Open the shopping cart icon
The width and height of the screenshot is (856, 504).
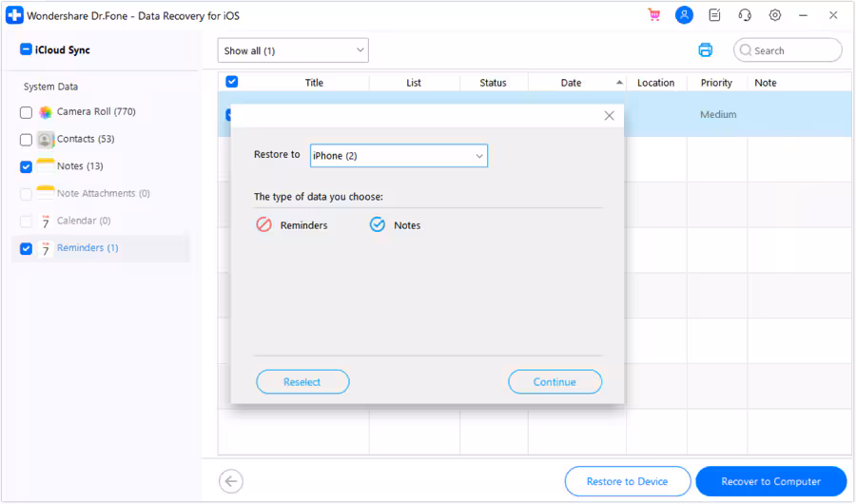point(653,15)
